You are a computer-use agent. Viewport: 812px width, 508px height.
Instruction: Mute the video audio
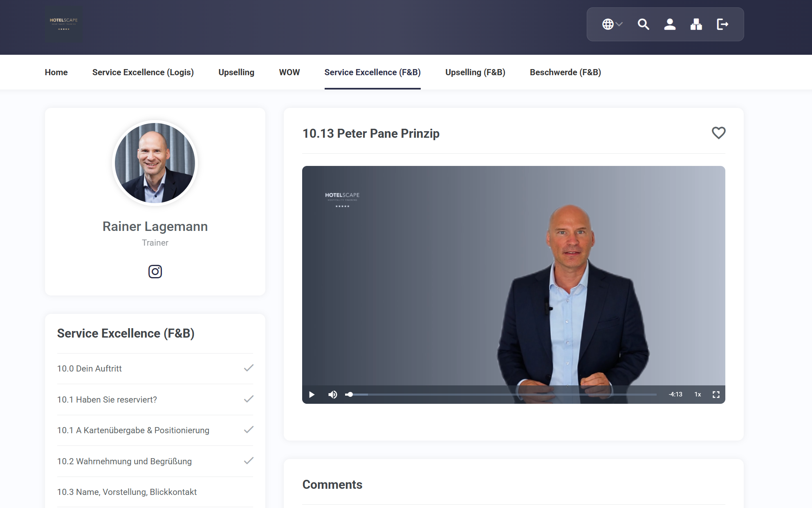(332, 394)
